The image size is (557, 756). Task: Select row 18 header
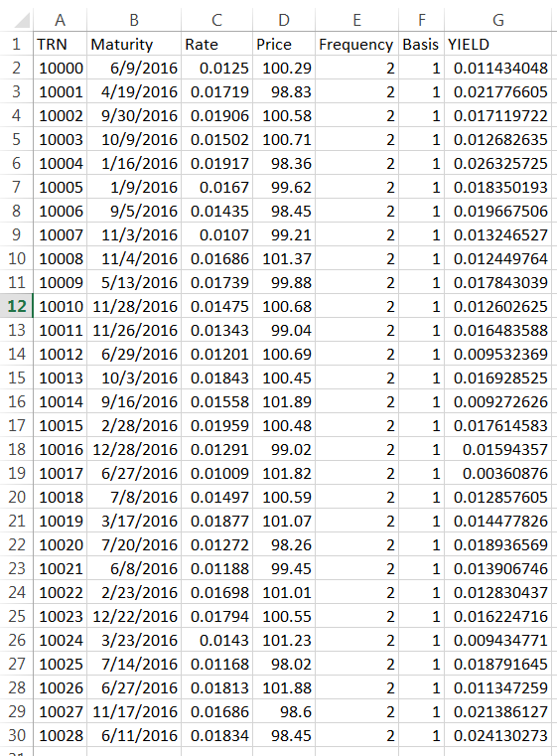(x=16, y=449)
